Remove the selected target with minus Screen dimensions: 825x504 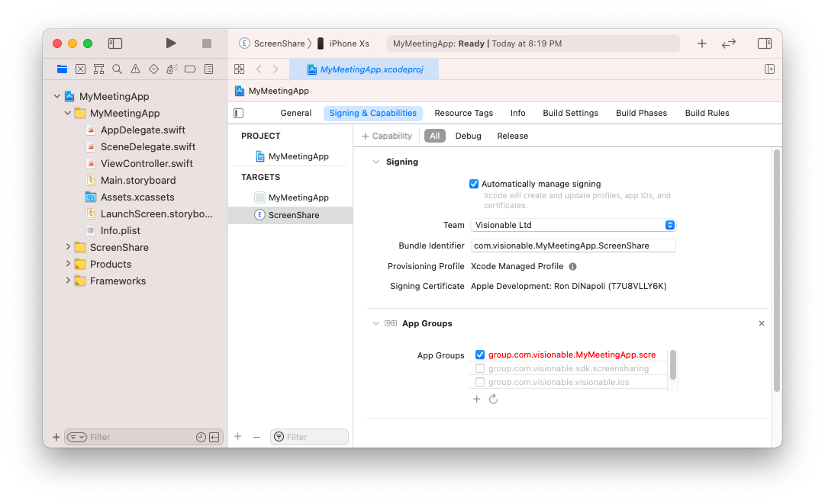[x=256, y=437]
